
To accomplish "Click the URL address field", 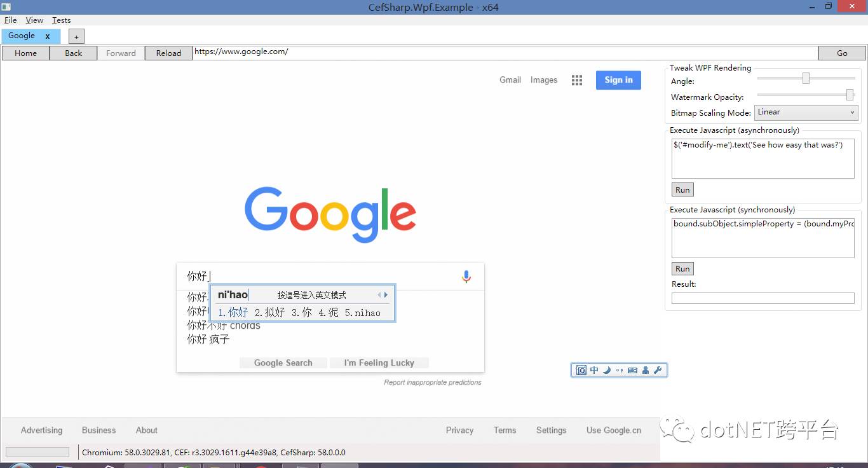I will [x=505, y=53].
